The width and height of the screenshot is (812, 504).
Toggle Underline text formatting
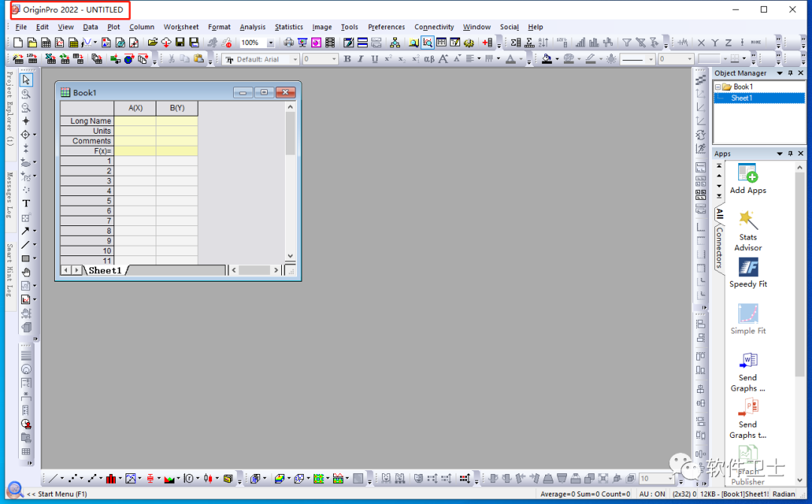pyautogui.click(x=374, y=59)
